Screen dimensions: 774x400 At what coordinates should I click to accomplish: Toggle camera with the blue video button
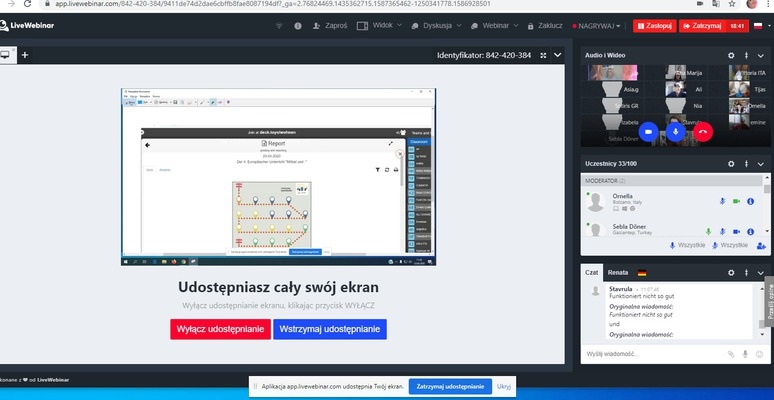coord(648,131)
